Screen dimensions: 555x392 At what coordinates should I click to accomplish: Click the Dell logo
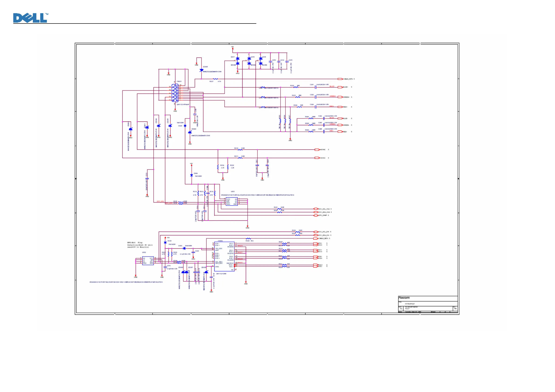click(x=31, y=18)
